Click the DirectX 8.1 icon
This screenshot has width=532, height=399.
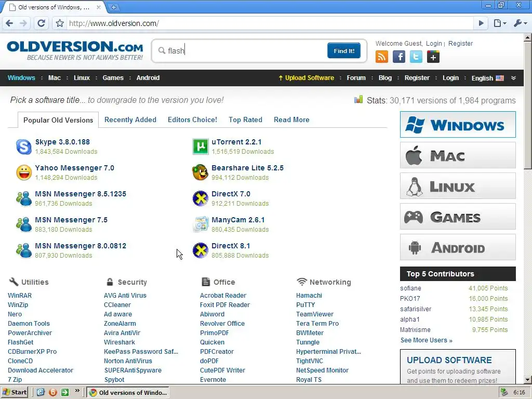(x=200, y=250)
